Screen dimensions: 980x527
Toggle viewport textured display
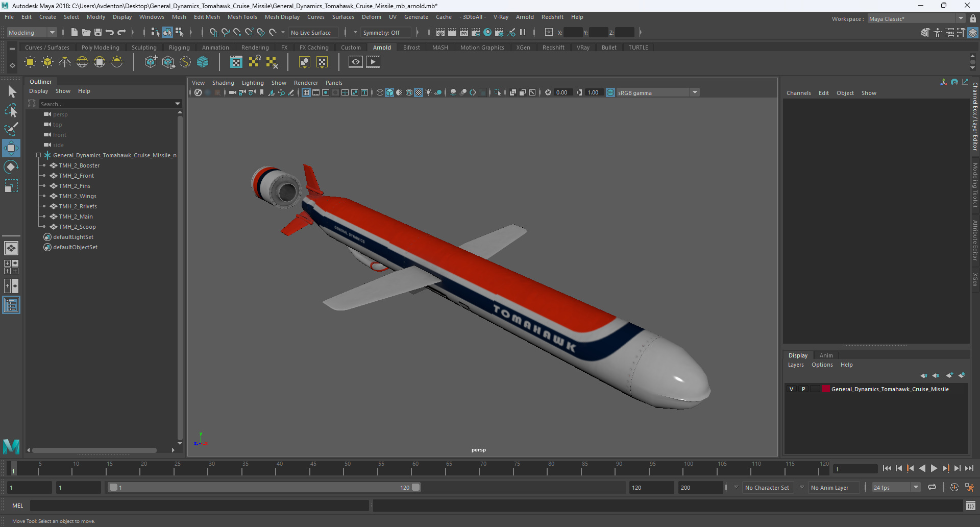pyautogui.click(x=419, y=92)
